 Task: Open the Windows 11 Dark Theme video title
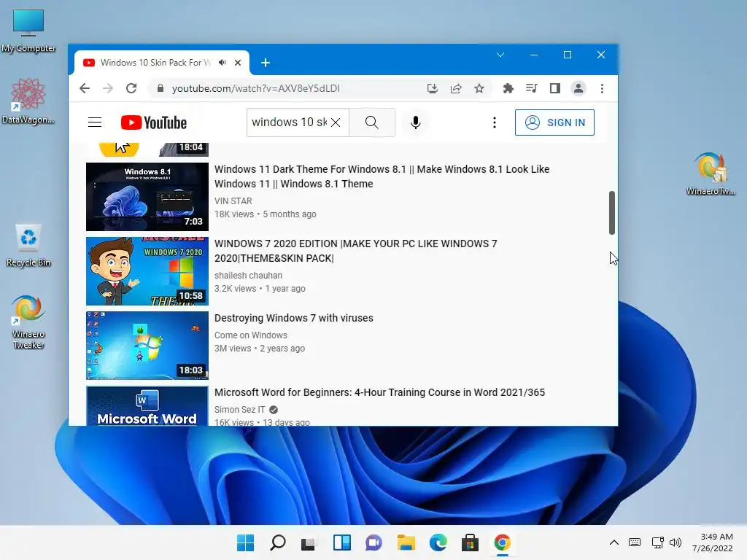382,176
